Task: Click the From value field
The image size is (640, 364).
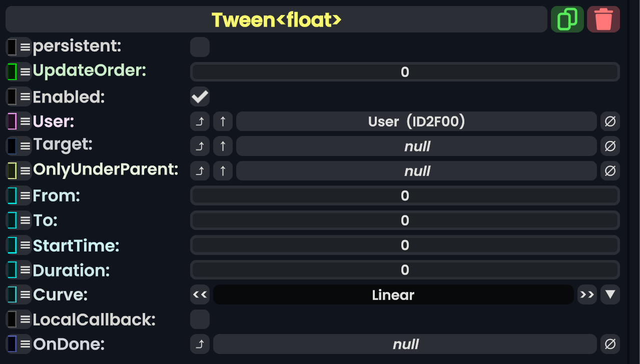Action: pos(405,196)
